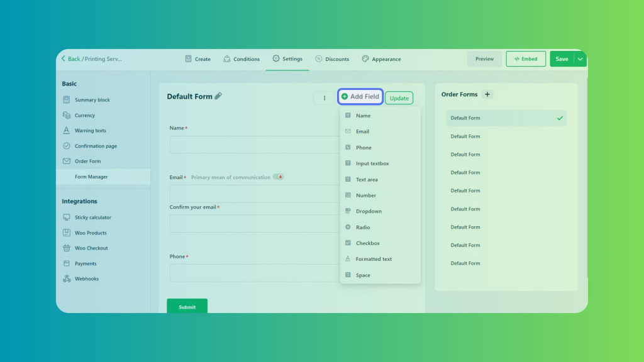Expand the Save button dropdown arrow
Viewport: 644px width, 362px height.
[580, 59]
